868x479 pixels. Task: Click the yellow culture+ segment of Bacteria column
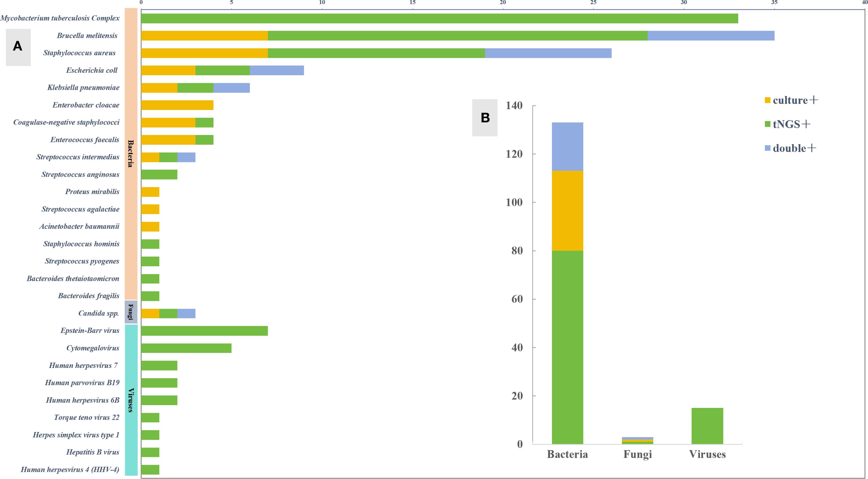click(567, 211)
